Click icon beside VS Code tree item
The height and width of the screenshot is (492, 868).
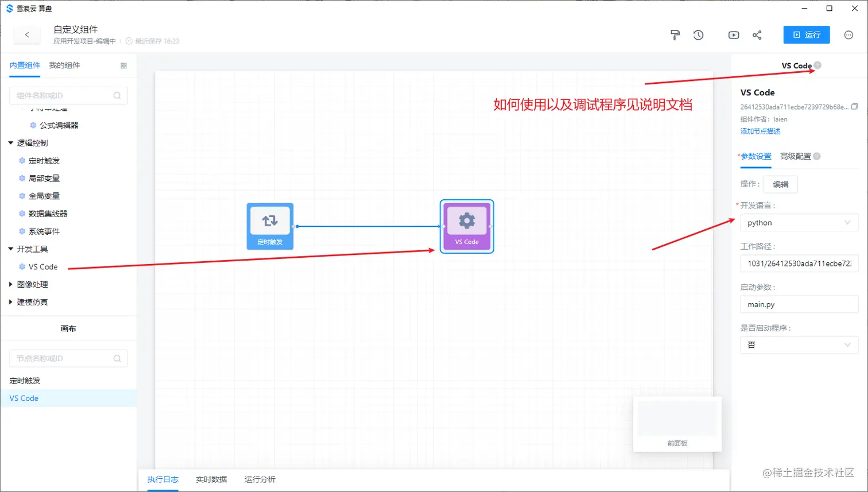[22, 267]
